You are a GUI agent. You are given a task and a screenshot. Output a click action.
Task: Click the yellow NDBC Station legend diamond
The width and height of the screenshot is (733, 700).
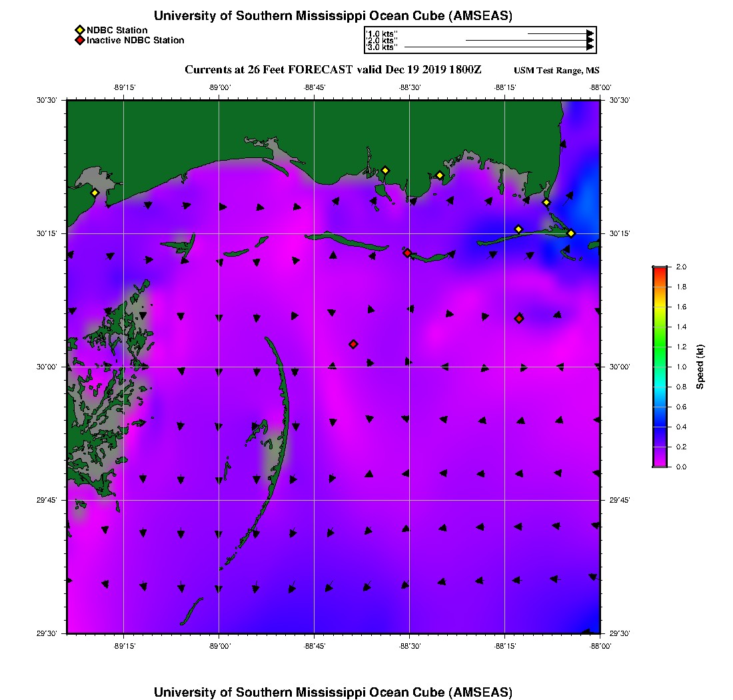click(x=79, y=30)
